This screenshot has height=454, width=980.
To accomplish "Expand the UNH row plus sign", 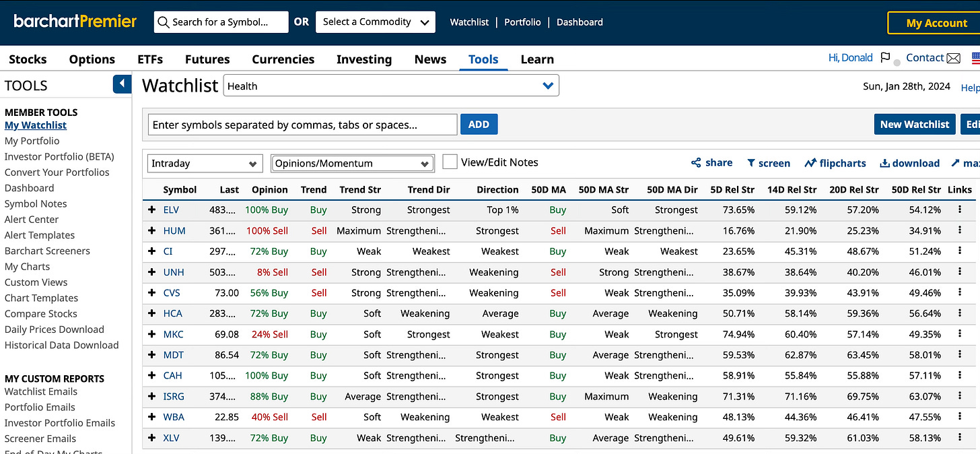I will point(152,272).
